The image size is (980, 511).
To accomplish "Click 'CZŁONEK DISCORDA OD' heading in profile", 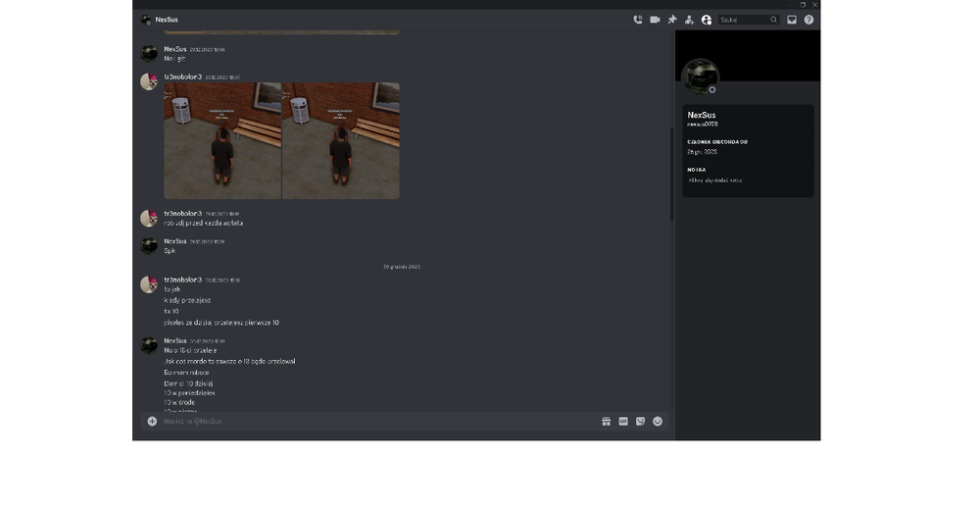I will point(717,142).
